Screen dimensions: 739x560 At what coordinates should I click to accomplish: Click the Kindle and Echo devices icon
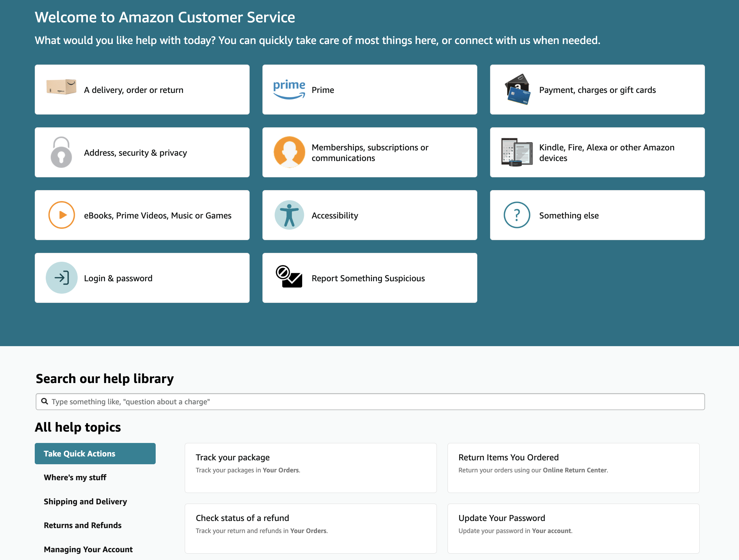pyautogui.click(x=517, y=153)
